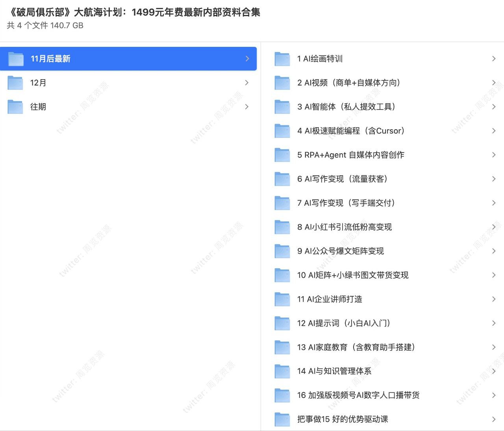Select 7 AI写作变现（写手端交付） entry
The height and width of the screenshot is (431, 504).
tap(346, 203)
